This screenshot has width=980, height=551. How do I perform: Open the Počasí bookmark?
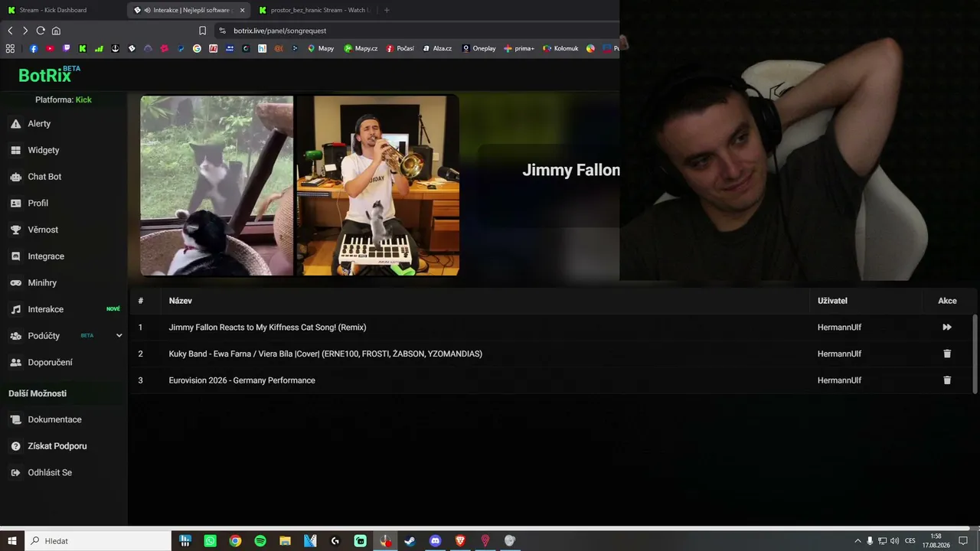pyautogui.click(x=400, y=48)
